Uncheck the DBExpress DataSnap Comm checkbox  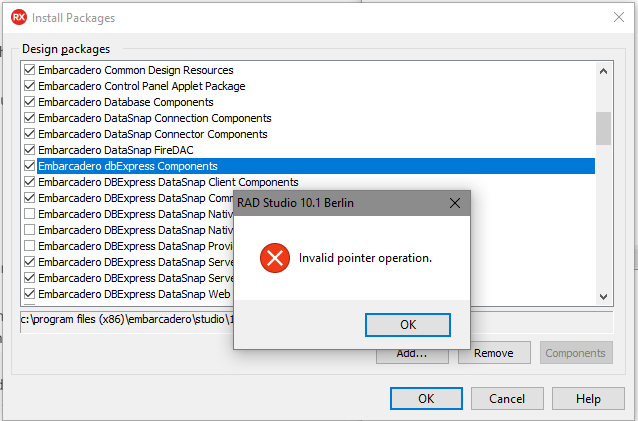tap(29, 198)
